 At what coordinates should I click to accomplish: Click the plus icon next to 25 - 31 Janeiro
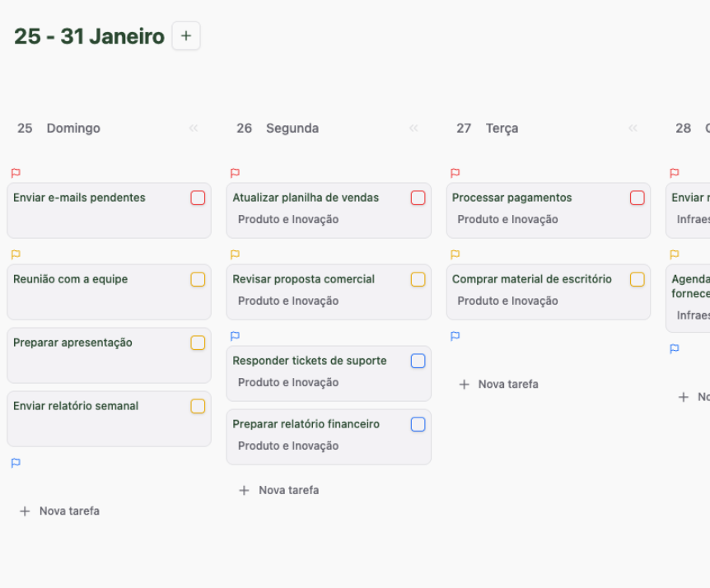pos(186,35)
